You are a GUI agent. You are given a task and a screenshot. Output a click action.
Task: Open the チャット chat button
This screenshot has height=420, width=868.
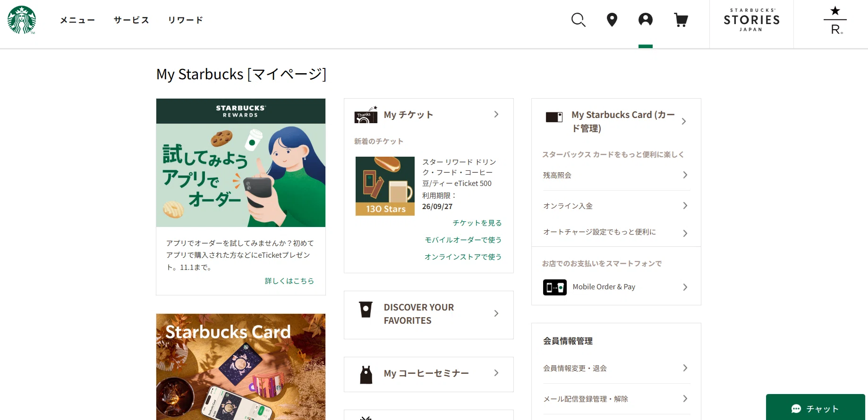[x=816, y=407]
